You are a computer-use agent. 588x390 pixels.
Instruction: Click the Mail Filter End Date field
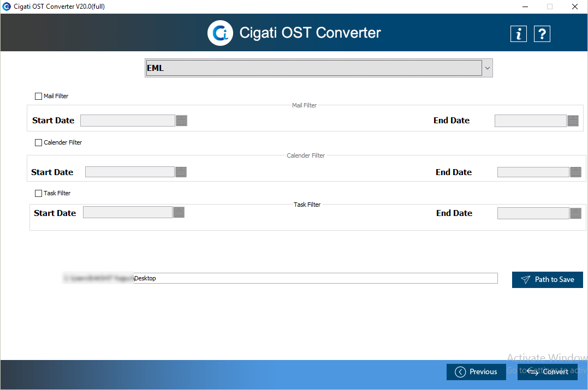point(531,121)
